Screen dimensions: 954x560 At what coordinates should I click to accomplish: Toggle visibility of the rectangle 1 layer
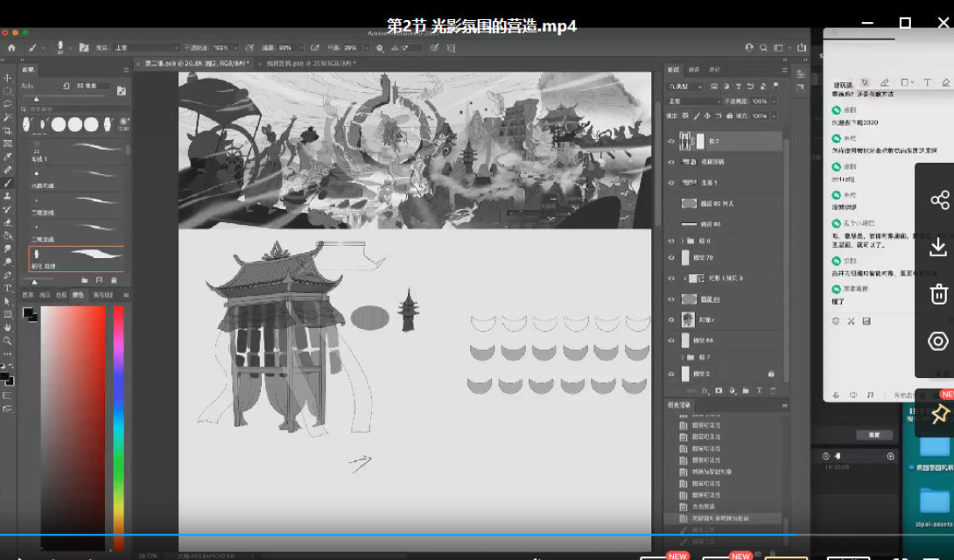(671, 278)
